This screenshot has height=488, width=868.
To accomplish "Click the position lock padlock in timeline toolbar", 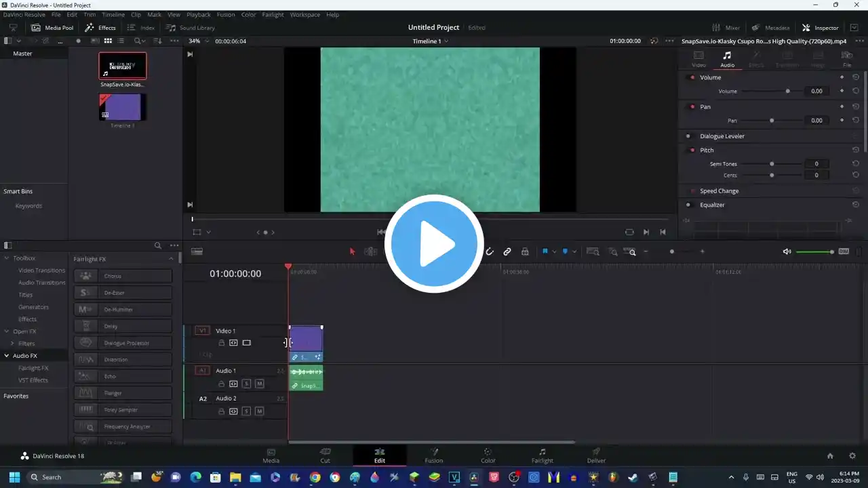I will [525, 251].
